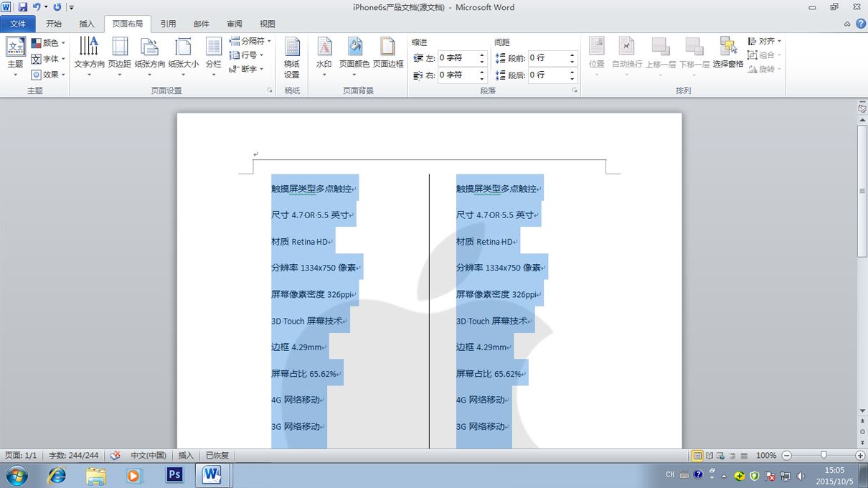Open the media player taskbar icon

134,475
